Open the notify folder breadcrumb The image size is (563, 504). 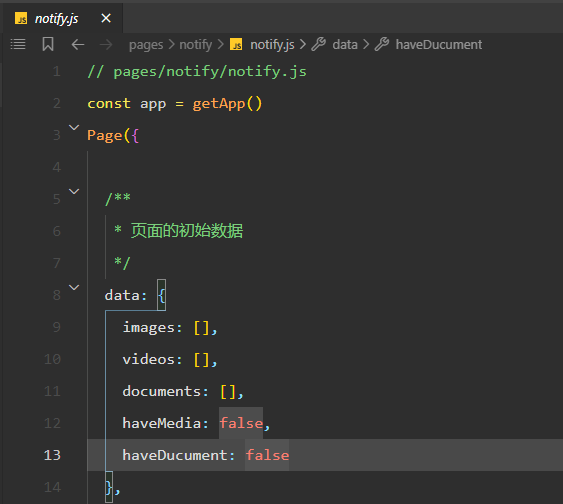[x=196, y=45]
